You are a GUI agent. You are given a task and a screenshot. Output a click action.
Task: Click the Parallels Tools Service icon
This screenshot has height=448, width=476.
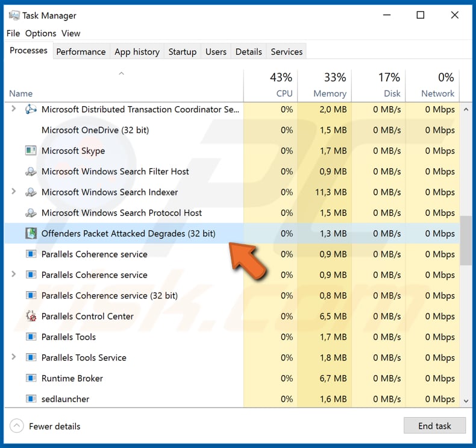point(31,357)
